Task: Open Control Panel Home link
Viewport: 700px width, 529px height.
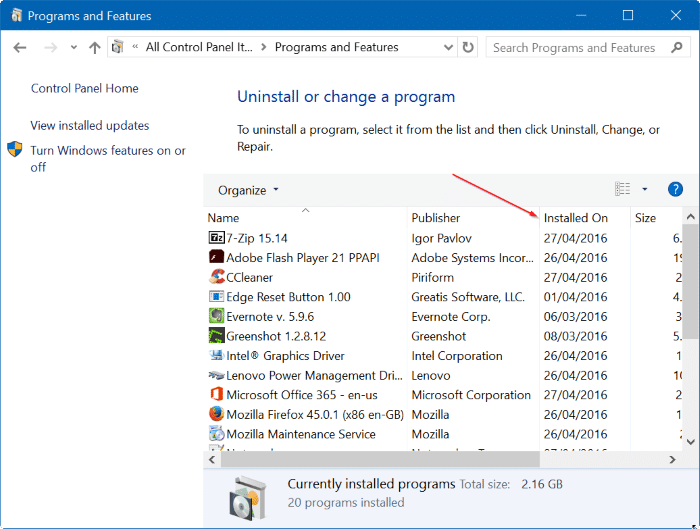Action: click(84, 88)
